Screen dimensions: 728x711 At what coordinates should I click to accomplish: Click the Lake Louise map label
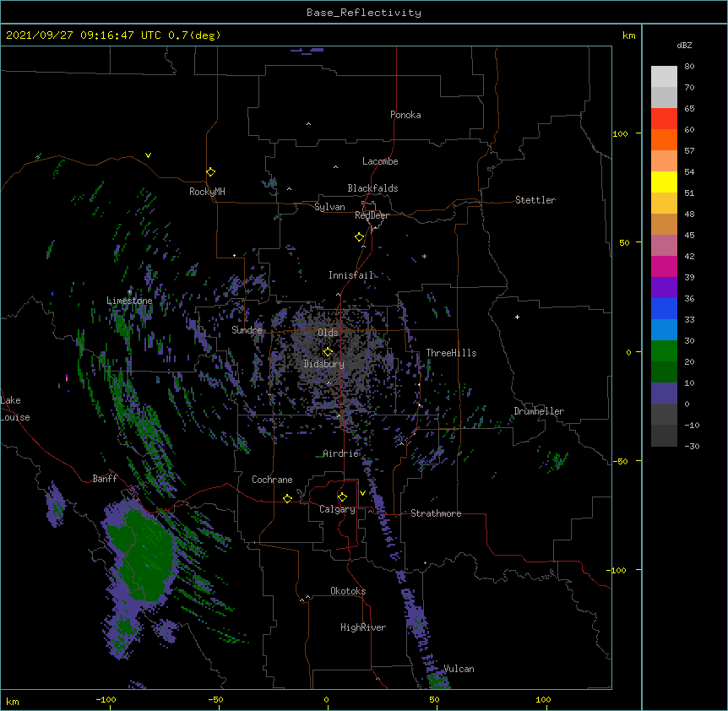tap(15, 409)
